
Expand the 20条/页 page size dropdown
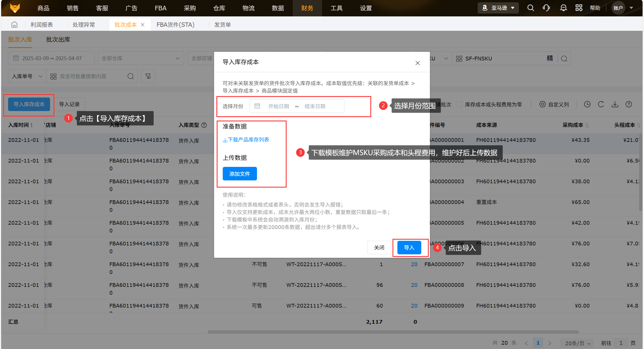pyautogui.click(x=578, y=343)
